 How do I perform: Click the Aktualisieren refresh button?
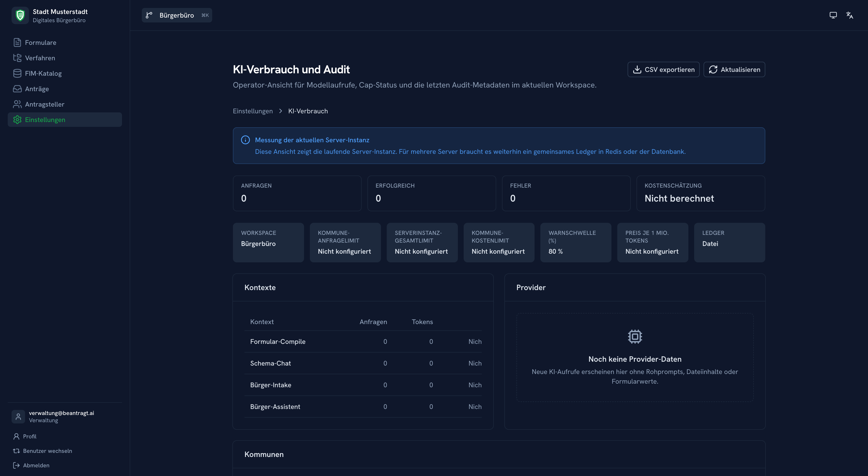[x=734, y=69]
